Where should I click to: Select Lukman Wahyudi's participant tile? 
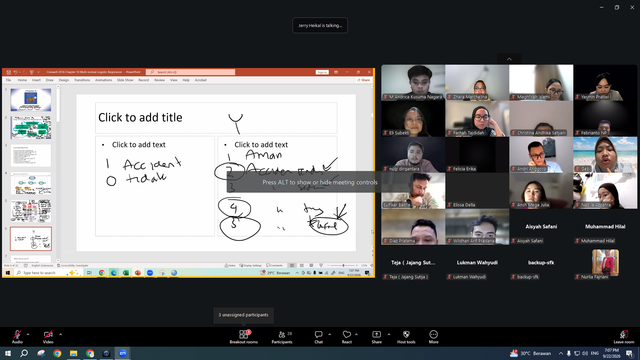click(477, 263)
